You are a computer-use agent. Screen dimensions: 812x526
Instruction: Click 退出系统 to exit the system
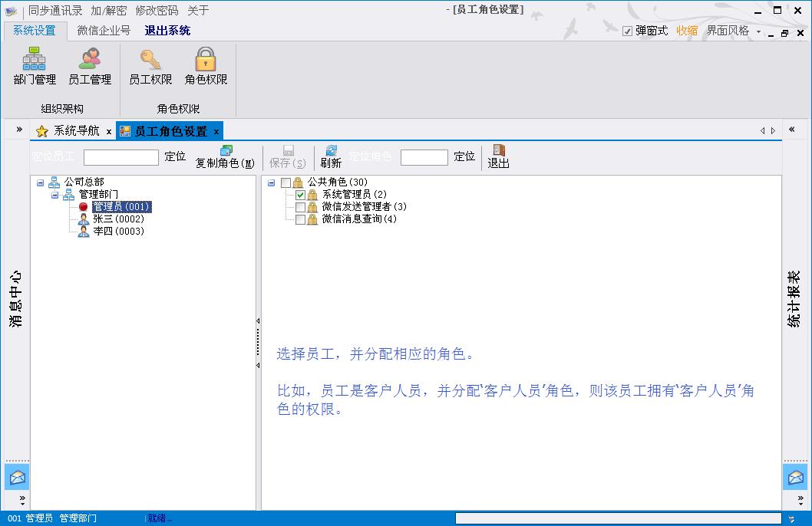(x=167, y=31)
